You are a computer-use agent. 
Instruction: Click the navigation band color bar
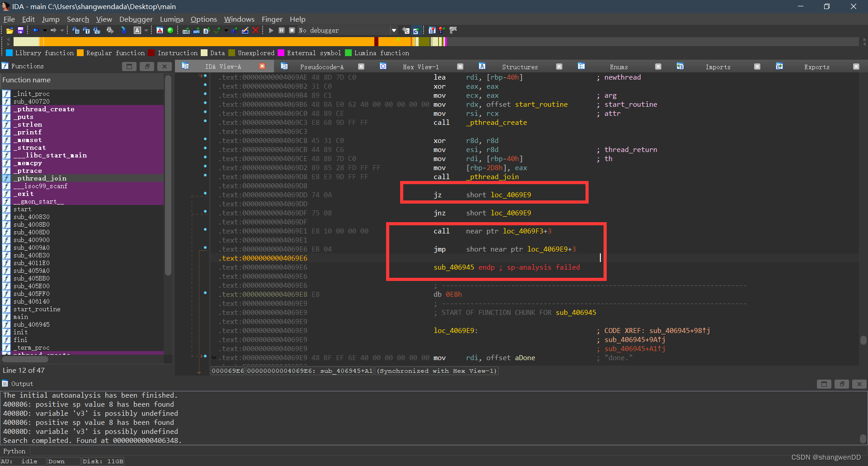coord(226,42)
